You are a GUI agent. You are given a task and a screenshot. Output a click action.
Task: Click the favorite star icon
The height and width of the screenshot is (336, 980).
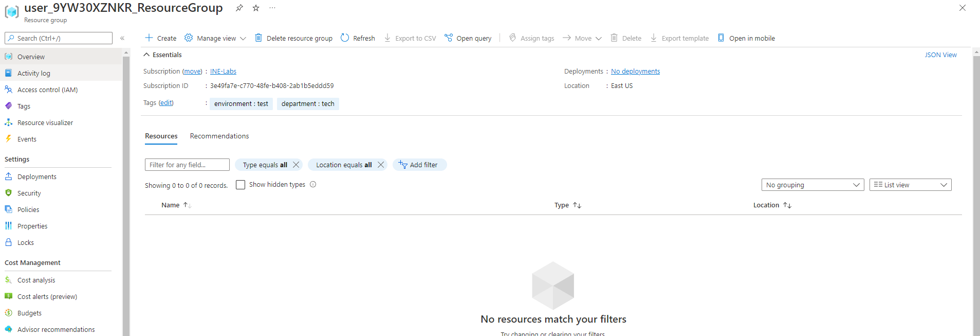[256, 8]
